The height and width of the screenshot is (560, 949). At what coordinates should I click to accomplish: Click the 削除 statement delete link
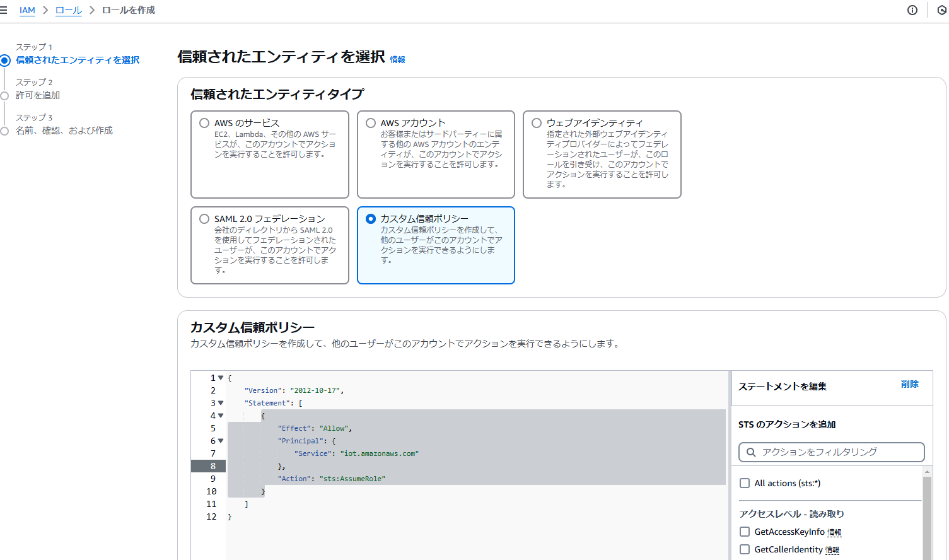910,384
